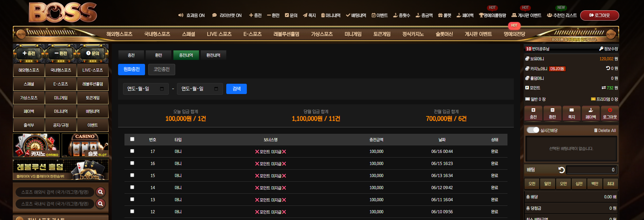Click the blue 검색 button
644x220 pixels.
tap(237, 89)
